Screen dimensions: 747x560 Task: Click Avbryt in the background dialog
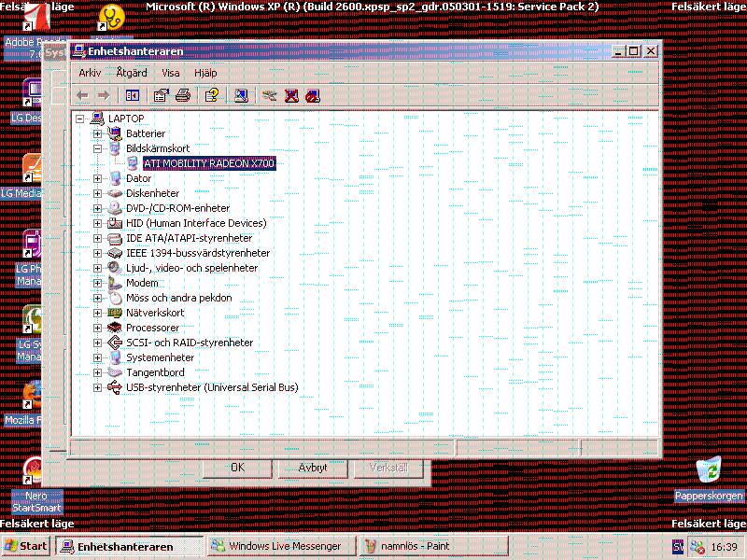(x=313, y=469)
